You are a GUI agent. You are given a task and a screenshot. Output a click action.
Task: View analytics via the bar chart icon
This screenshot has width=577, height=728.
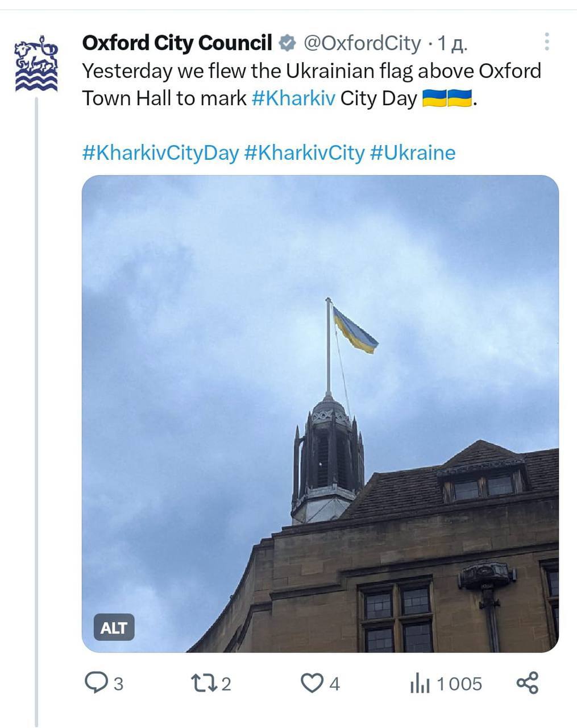pyautogui.click(x=420, y=683)
